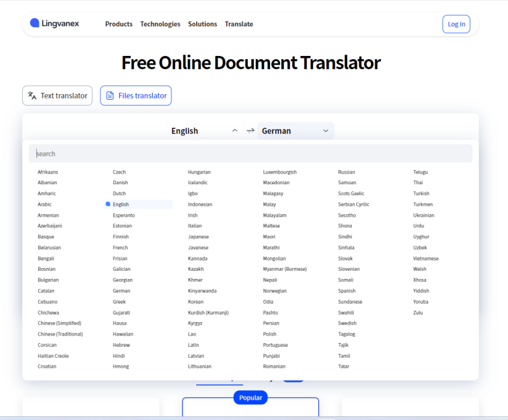The width and height of the screenshot is (508, 420).
Task: Click the Files translator document icon
Action: click(x=110, y=96)
